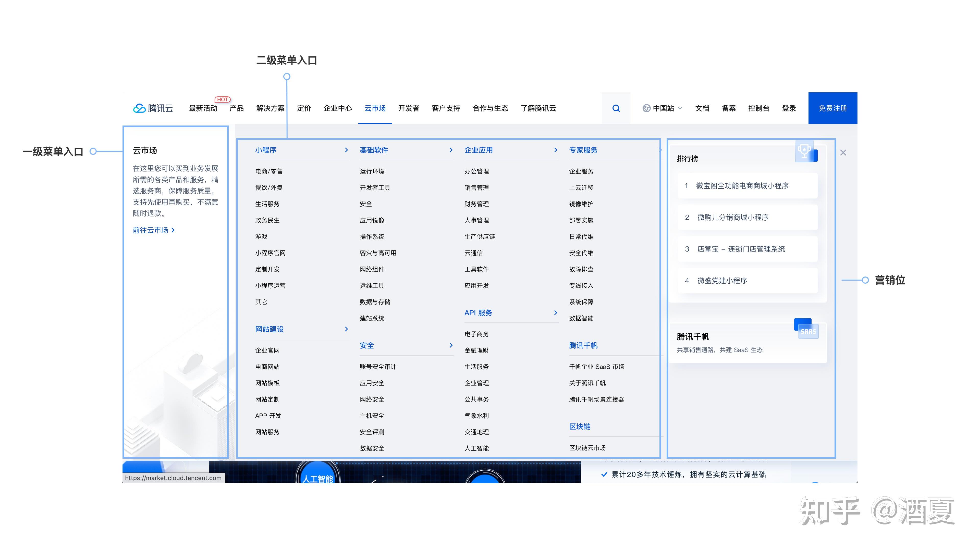The image size is (980, 551).
Task: Open the 定价 menu
Action: point(304,108)
